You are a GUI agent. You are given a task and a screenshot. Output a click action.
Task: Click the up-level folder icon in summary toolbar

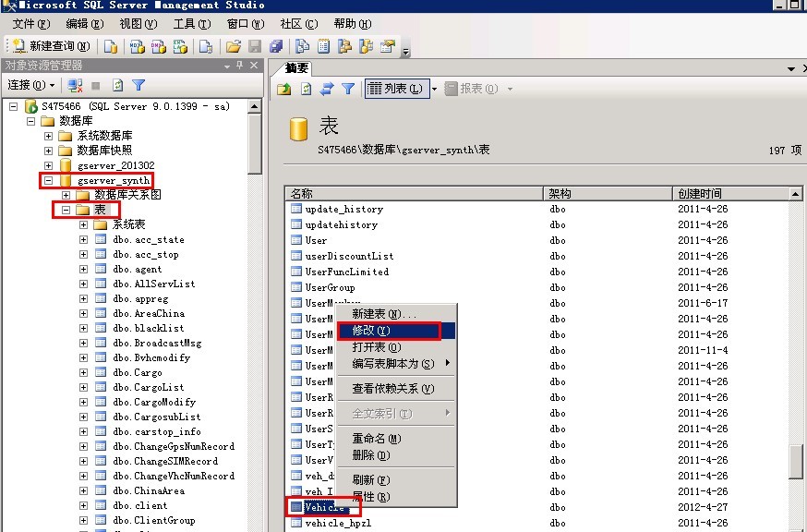[284, 89]
